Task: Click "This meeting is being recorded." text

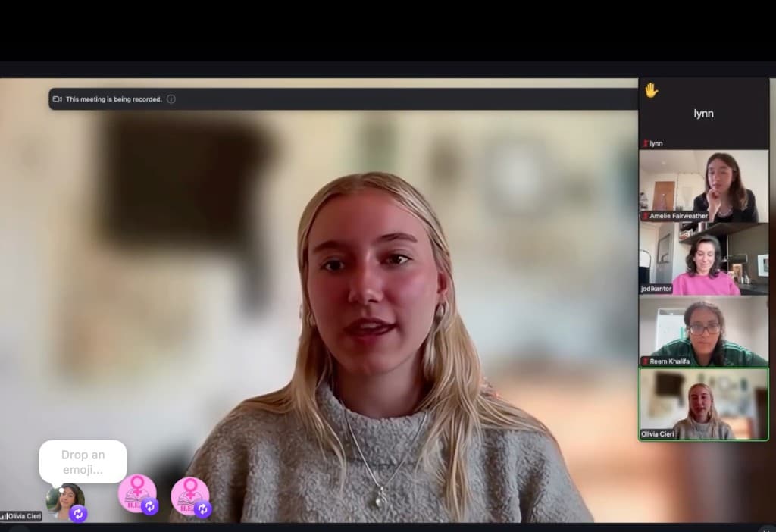Action: (x=114, y=99)
